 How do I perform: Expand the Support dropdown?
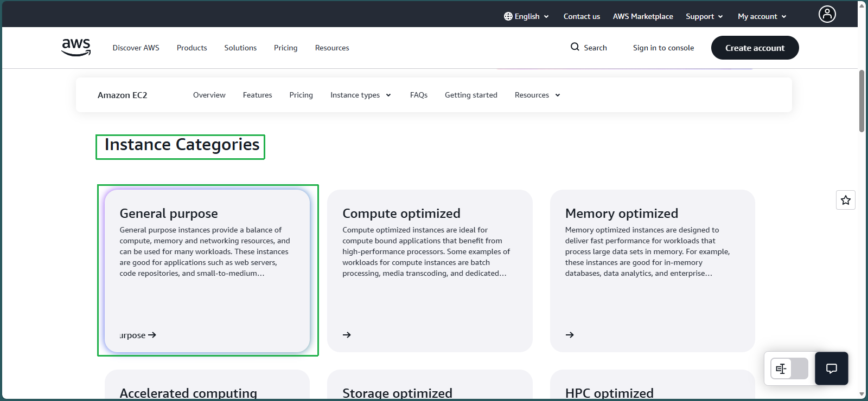[x=704, y=16]
